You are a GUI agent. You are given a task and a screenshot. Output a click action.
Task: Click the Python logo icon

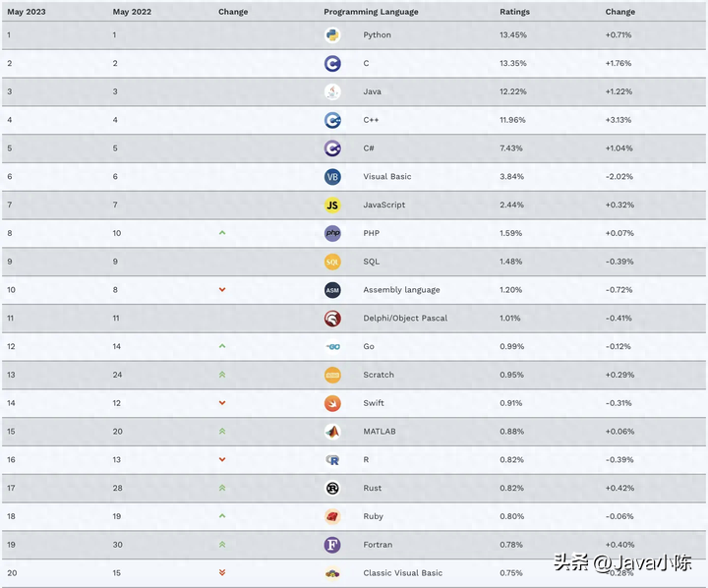[332, 35]
